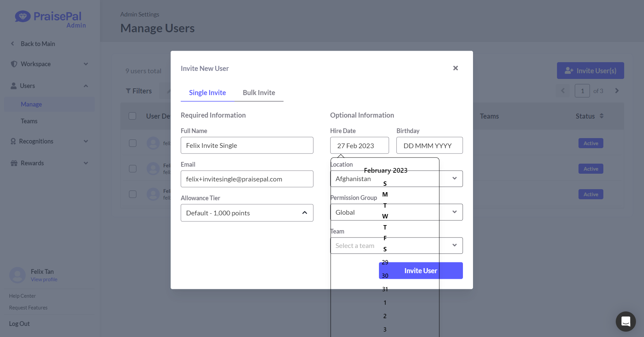This screenshot has height=337, width=644.
Task: Close the Invite New User dialog
Action: point(455,68)
